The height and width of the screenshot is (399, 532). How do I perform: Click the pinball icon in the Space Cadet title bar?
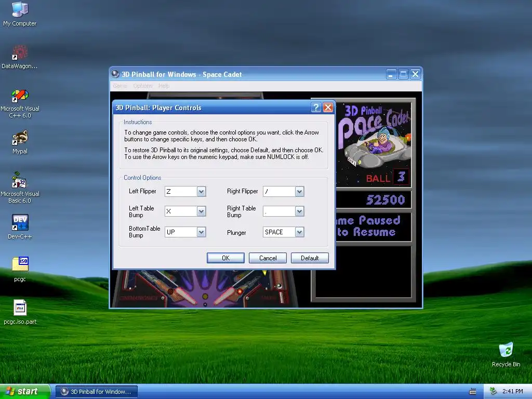point(115,74)
